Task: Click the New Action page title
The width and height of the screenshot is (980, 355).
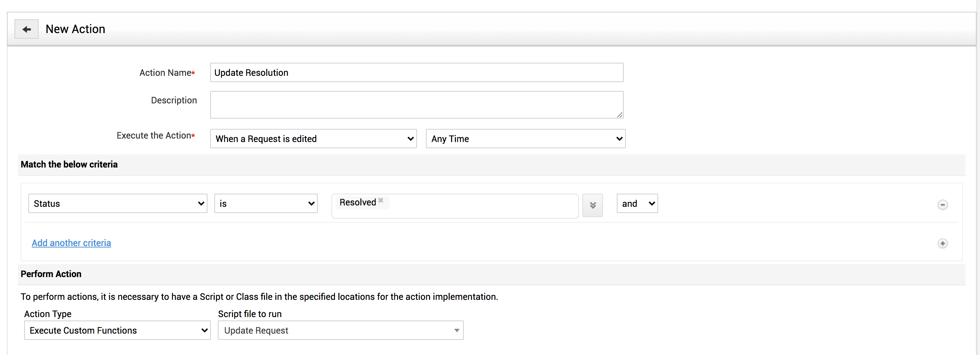Action: (x=75, y=29)
